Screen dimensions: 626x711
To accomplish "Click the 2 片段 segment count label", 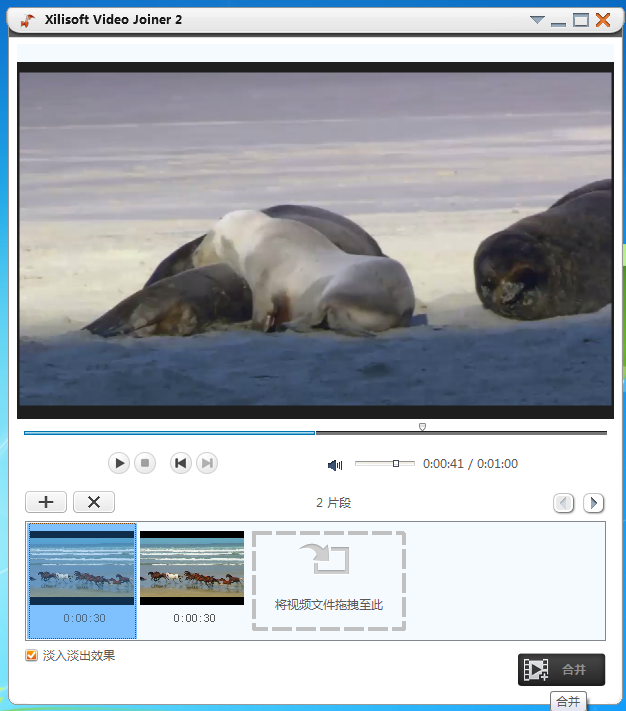I will 333,503.
